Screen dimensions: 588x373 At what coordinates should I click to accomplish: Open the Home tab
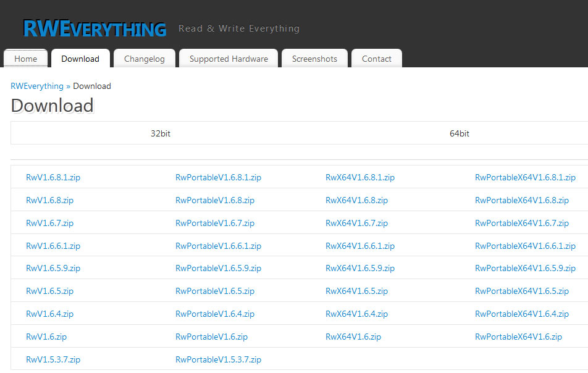25,59
